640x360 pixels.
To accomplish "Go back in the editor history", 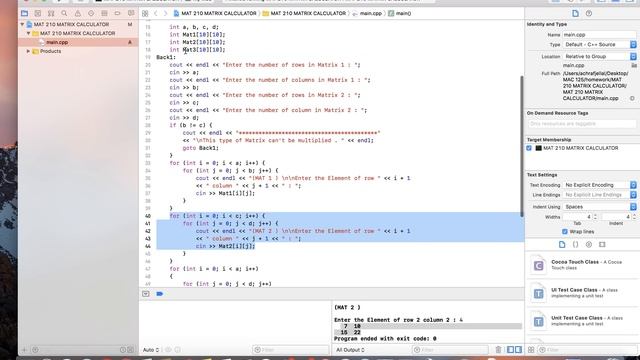I will point(156,13).
